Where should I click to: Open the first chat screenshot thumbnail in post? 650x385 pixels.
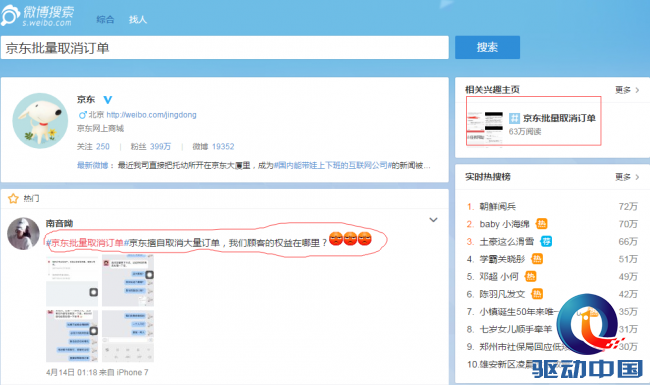click(72, 281)
